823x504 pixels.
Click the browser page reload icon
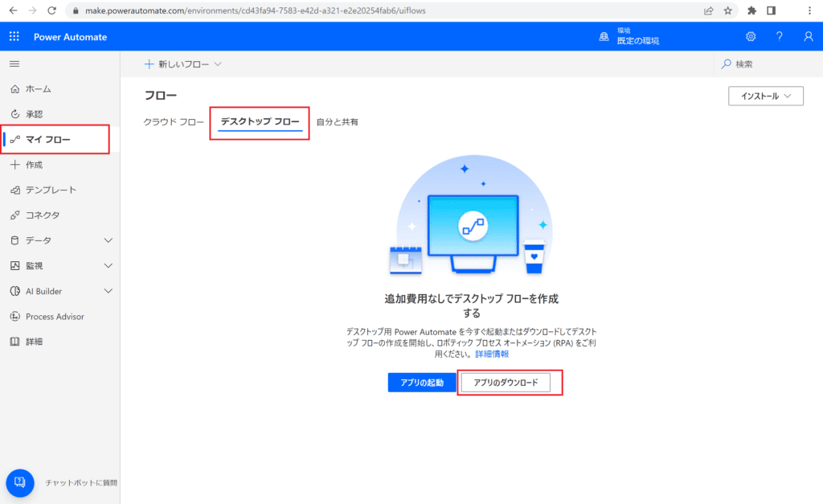[x=51, y=10]
